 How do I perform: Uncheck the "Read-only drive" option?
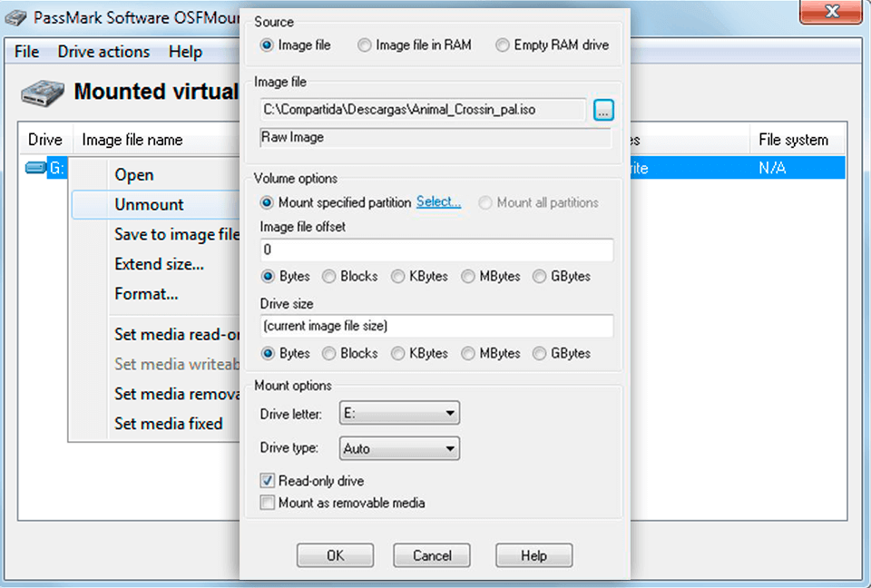click(267, 480)
